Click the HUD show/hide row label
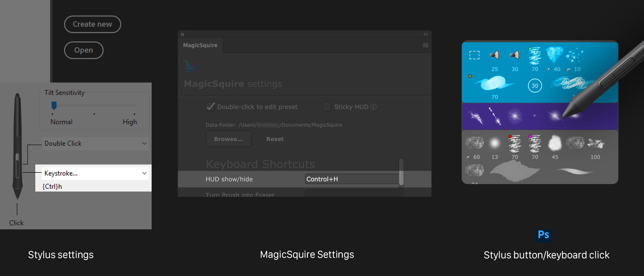The height and width of the screenshot is (276, 644). click(229, 179)
